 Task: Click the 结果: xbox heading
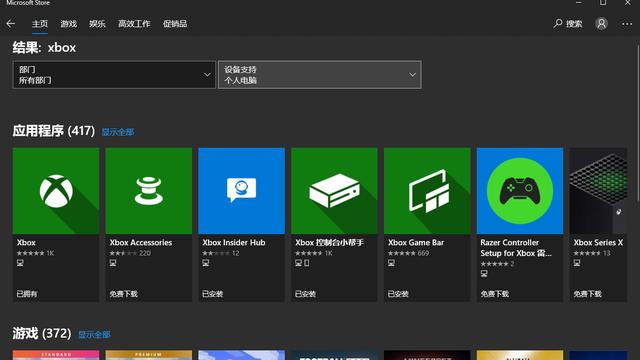coord(44,48)
